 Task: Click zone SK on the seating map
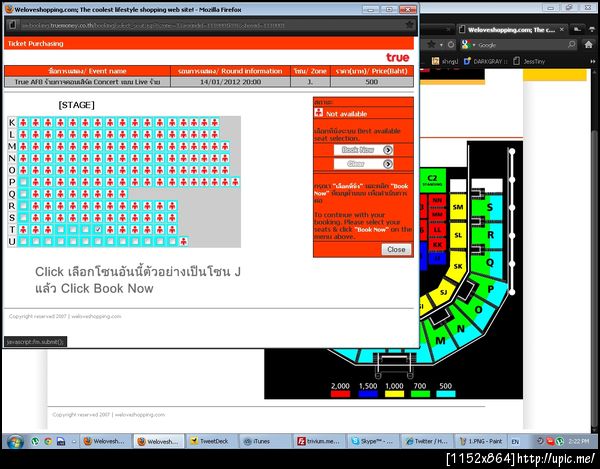click(x=458, y=266)
